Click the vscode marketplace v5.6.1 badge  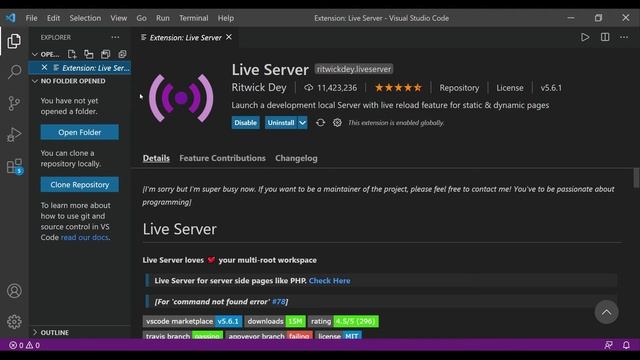point(193,321)
